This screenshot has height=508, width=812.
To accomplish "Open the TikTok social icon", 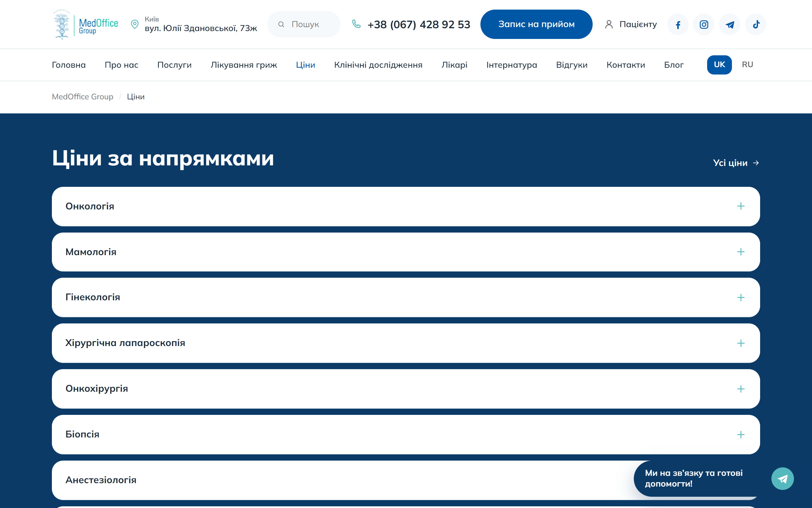I will tap(756, 25).
